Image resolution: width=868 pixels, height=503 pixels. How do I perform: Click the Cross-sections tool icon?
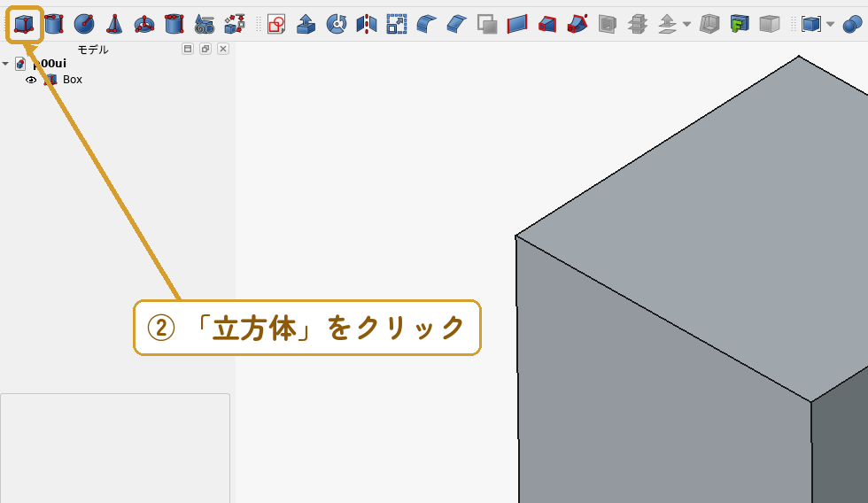coord(638,24)
